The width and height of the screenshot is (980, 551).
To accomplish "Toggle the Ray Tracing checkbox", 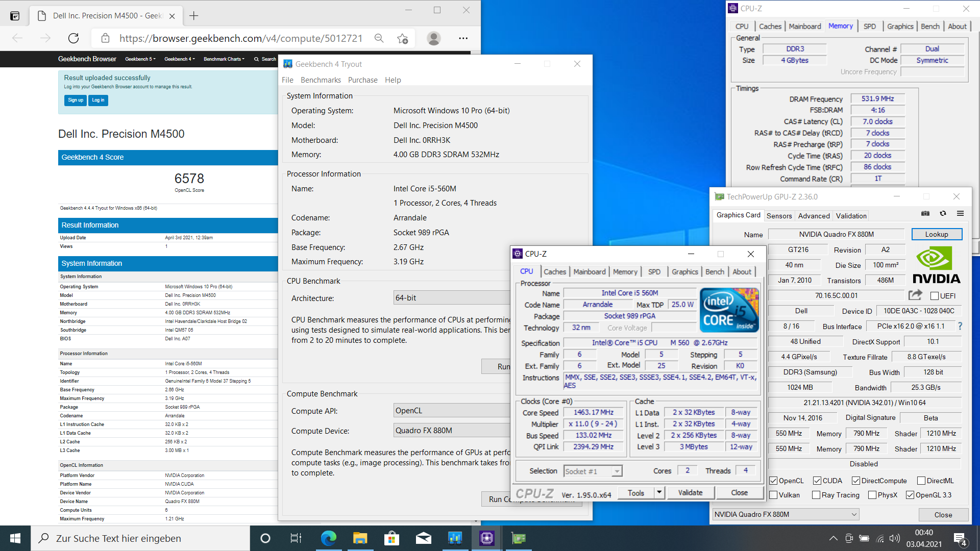I will click(816, 495).
